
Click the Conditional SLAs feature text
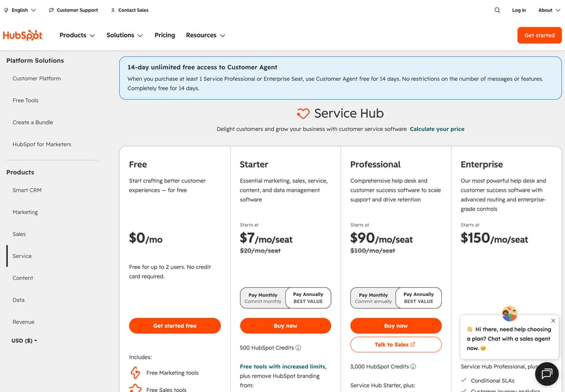pos(493,381)
